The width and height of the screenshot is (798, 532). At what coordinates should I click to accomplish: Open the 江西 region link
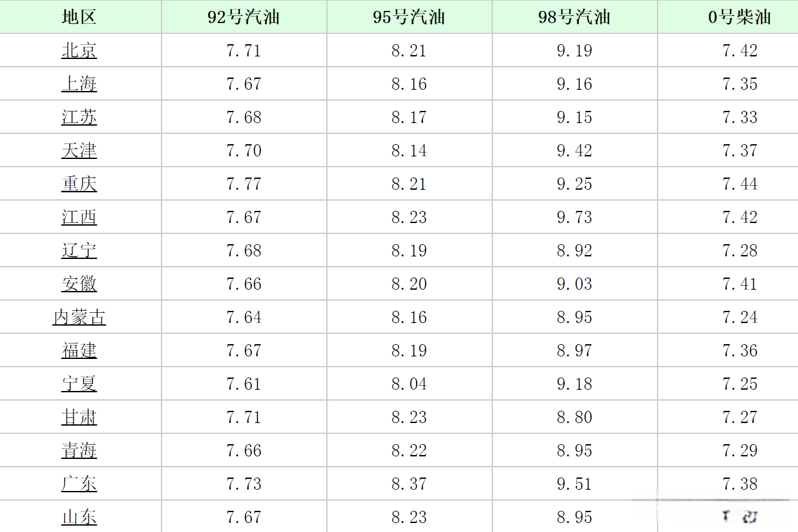click(79, 217)
